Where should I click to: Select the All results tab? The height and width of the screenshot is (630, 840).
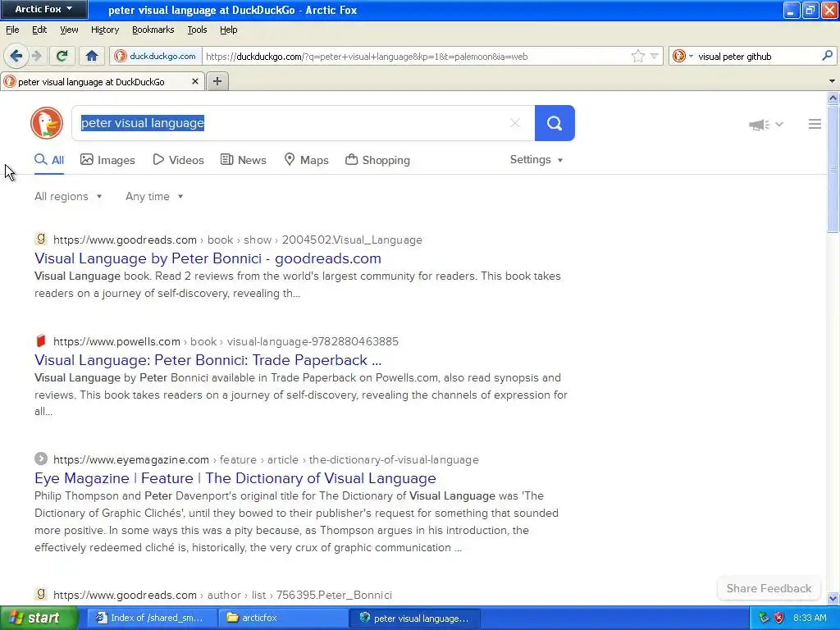click(x=48, y=160)
